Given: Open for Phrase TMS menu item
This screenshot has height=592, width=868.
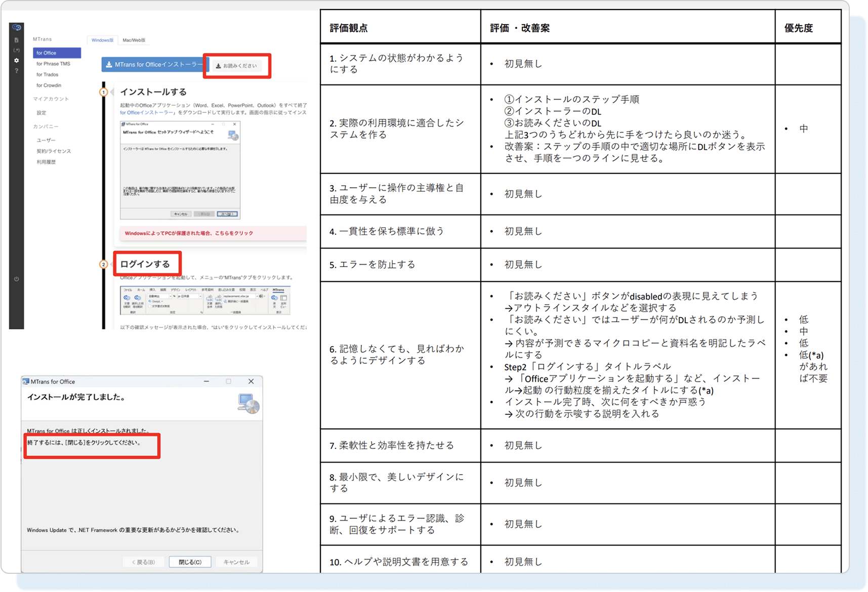Looking at the screenshot, I should pyautogui.click(x=53, y=64).
